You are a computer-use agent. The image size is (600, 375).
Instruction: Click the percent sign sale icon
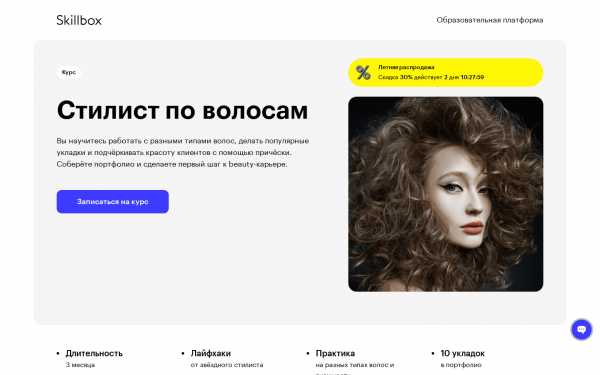point(363,72)
